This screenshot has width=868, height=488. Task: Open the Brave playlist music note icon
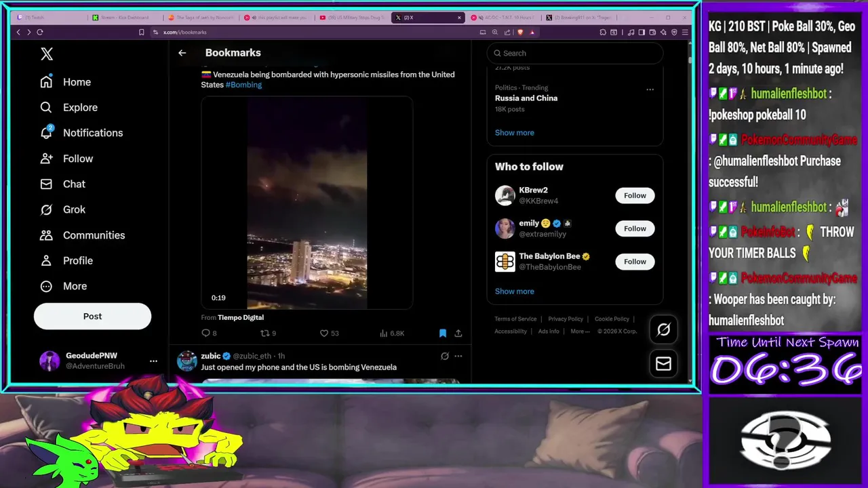[631, 32]
